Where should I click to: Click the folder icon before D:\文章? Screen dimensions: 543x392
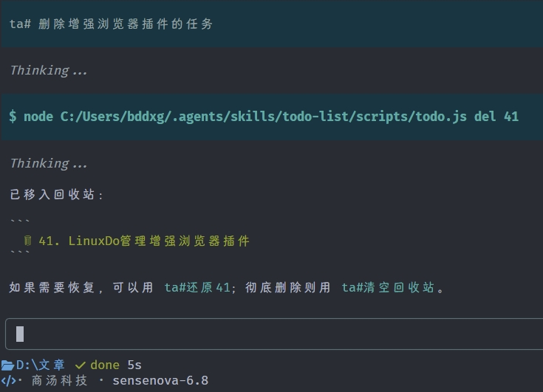tap(7, 365)
